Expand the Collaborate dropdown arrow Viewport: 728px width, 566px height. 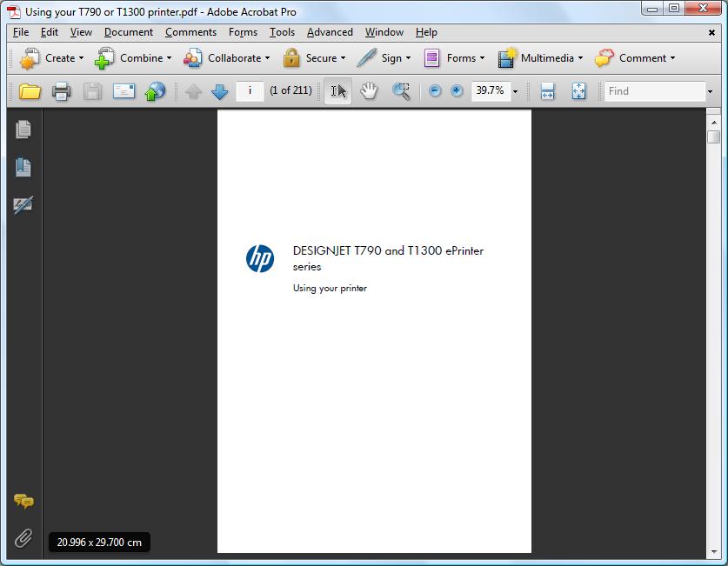(x=267, y=58)
